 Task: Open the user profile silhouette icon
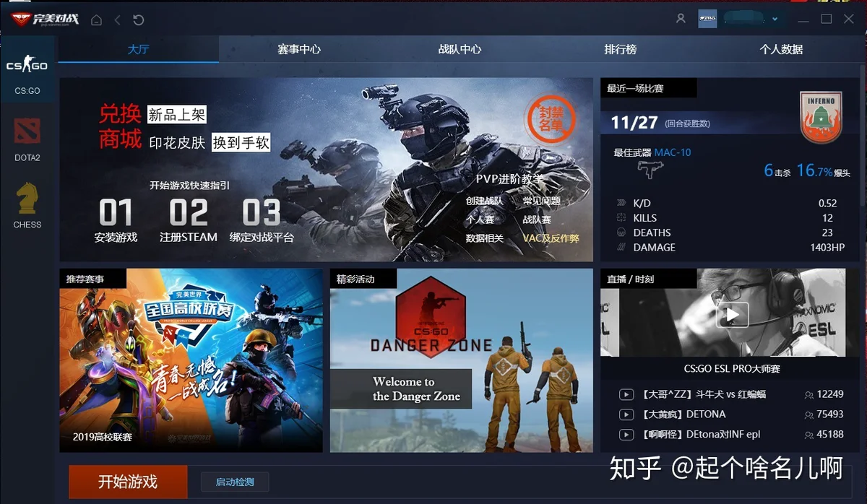tap(681, 19)
